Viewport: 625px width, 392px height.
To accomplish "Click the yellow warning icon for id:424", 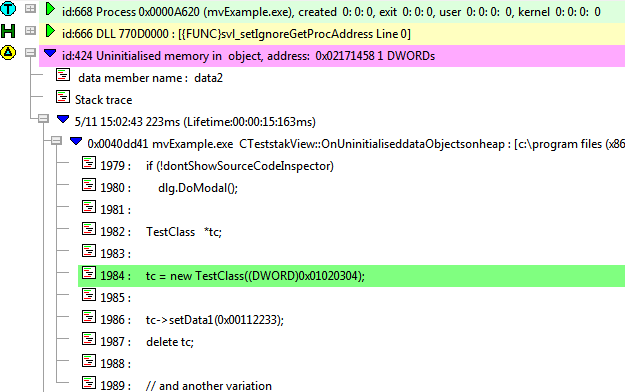I will (8, 52).
